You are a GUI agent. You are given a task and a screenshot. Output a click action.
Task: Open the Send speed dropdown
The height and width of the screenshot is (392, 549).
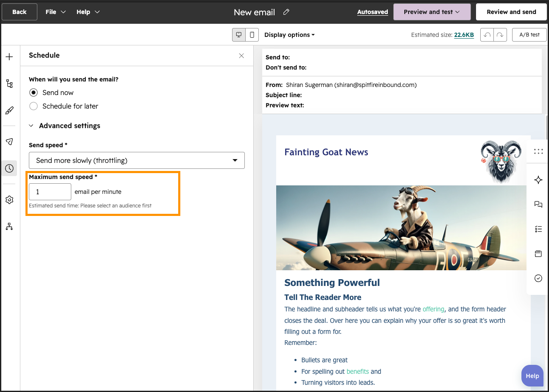(x=136, y=160)
